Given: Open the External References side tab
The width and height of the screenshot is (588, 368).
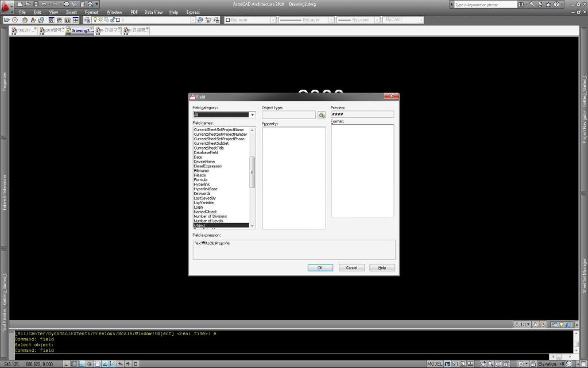Looking at the screenshot, I should pos(5,192).
